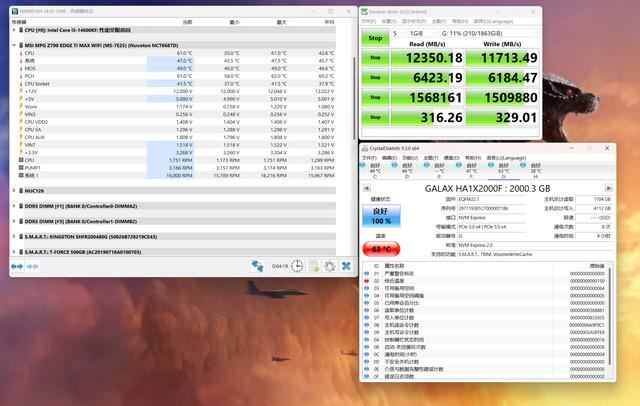The height and width of the screenshot is (406, 640).
Task: Click thermometer icon of PCH sensor row
Action: click(21, 76)
